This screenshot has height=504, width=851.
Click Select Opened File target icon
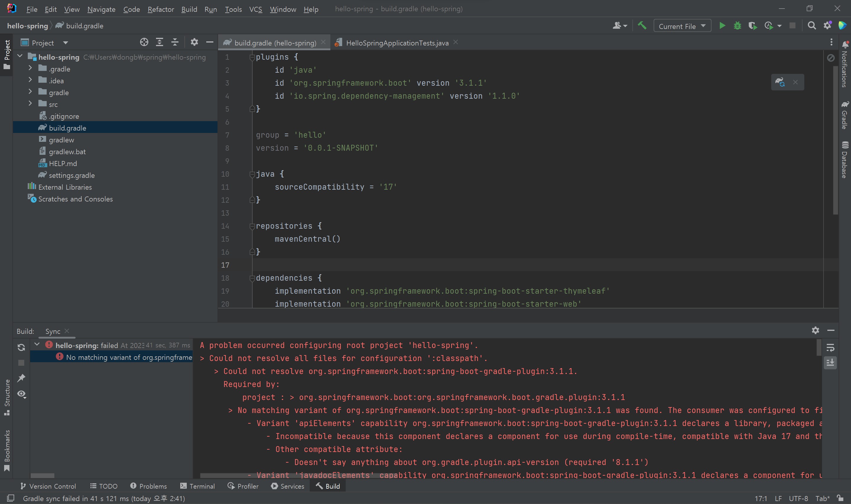coord(144,42)
